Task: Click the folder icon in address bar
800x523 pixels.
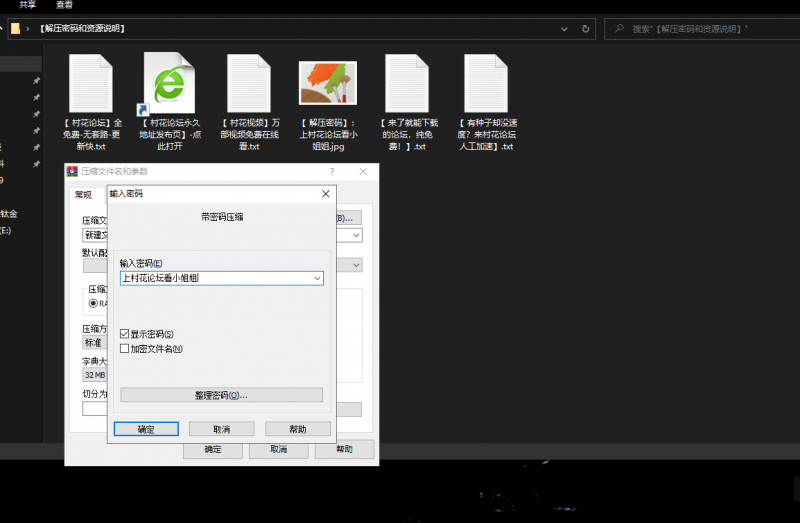Action: (x=16, y=28)
